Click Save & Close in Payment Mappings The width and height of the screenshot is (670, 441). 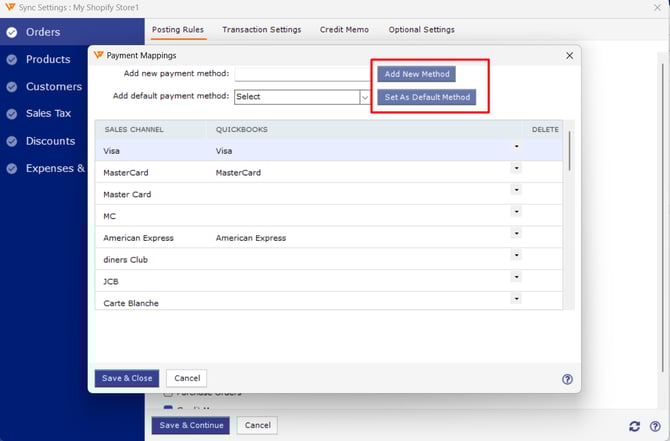tap(127, 378)
